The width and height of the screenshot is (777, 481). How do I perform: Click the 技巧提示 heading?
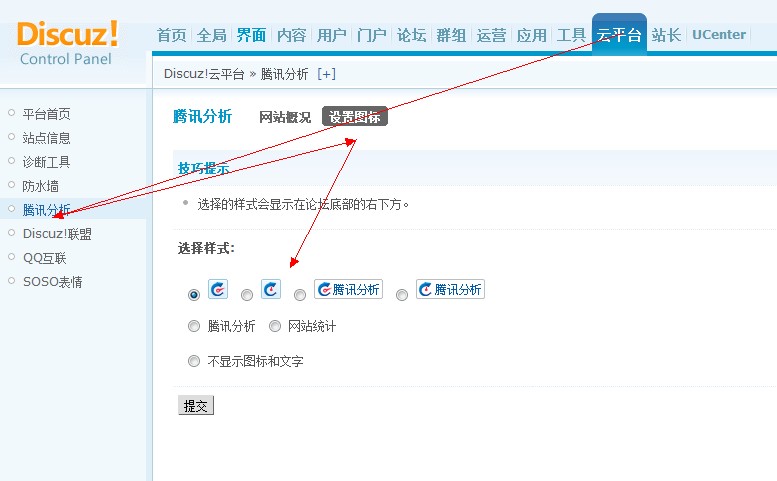pos(203,168)
